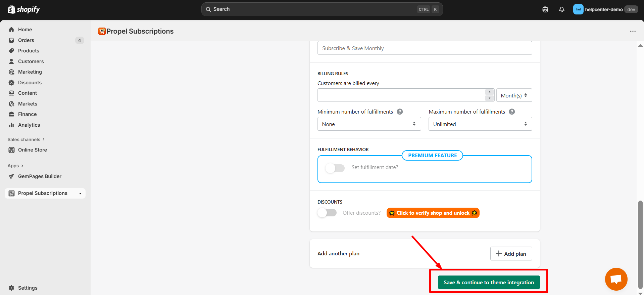This screenshot has width=644, height=295.
Task: Click the help icon next to Maximum fulfillments
Action: (x=512, y=112)
